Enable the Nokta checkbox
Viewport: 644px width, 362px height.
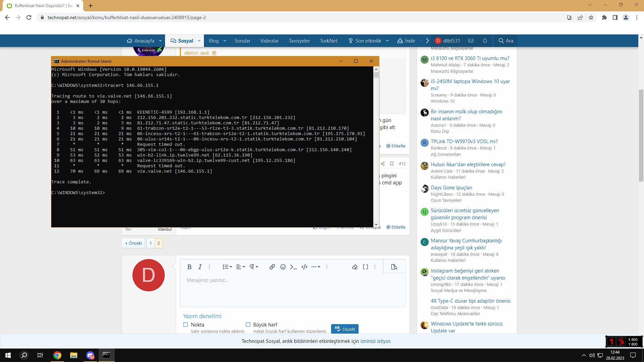(185, 324)
